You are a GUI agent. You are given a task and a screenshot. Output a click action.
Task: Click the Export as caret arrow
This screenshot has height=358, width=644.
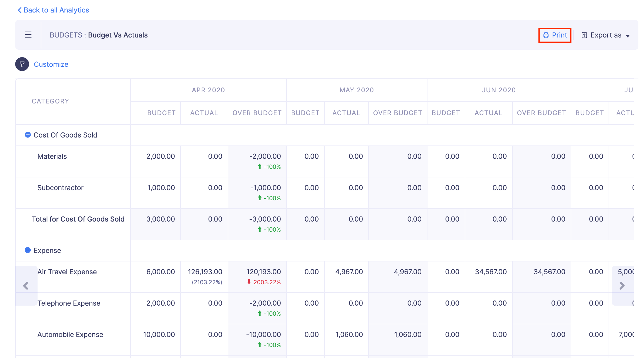tap(628, 36)
